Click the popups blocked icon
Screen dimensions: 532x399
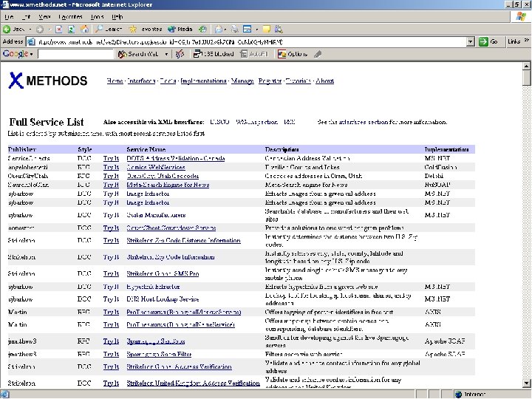click(214, 54)
